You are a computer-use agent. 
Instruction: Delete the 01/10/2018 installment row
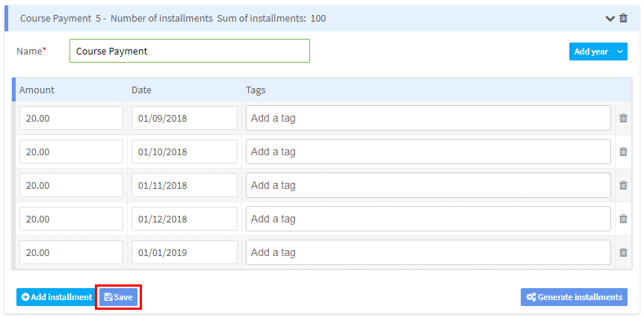click(x=623, y=152)
